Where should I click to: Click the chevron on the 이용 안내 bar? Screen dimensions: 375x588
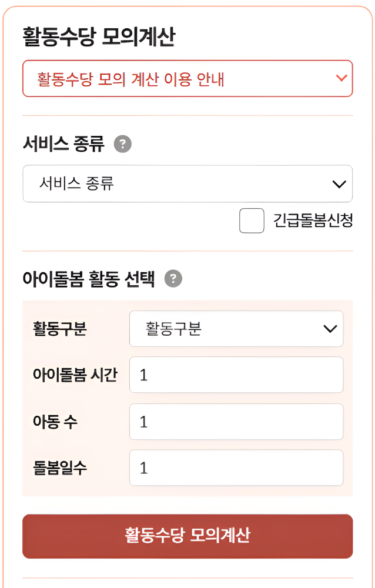click(x=340, y=77)
